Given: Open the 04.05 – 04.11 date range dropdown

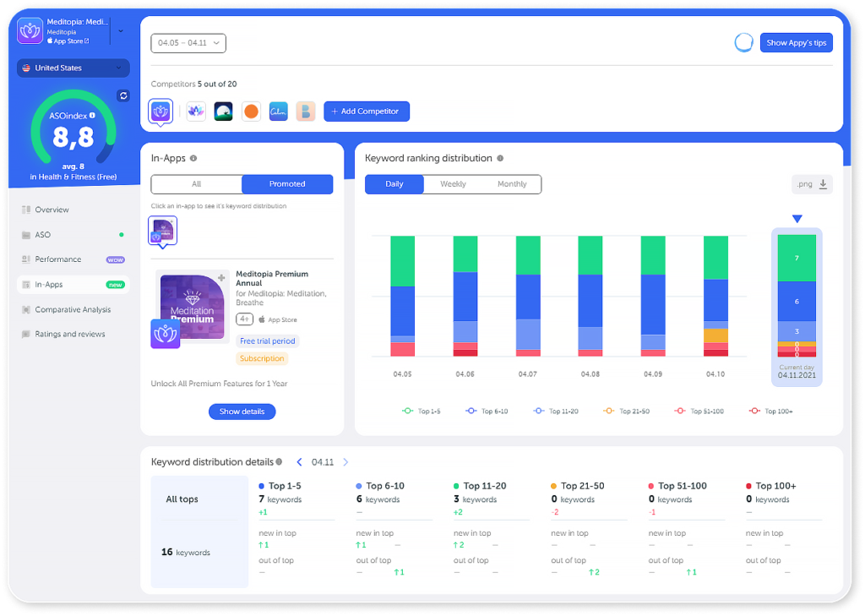Looking at the screenshot, I should click(x=188, y=43).
